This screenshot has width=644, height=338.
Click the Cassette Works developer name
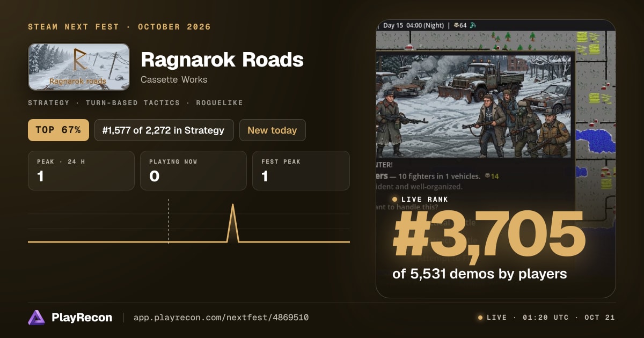[174, 79]
